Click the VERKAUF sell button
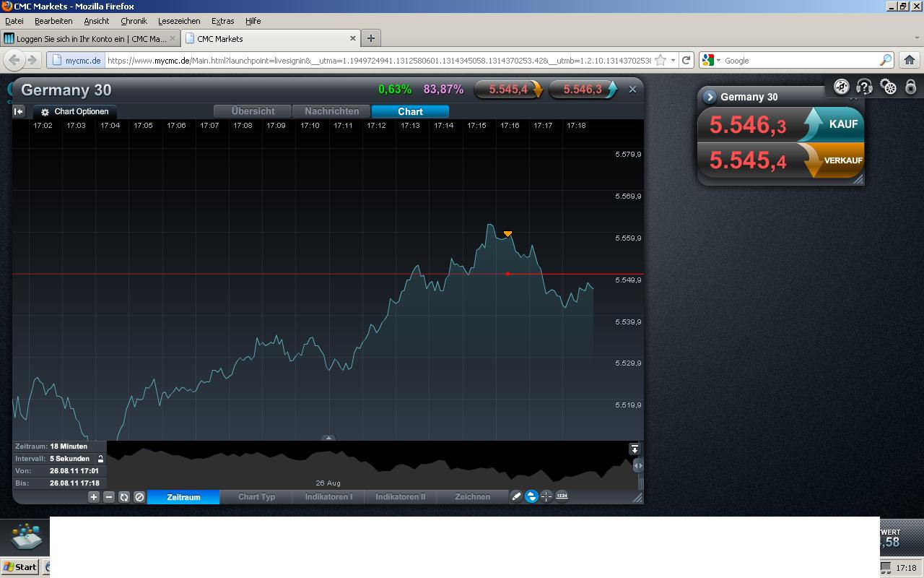This screenshot has width=924, height=578. pyautogui.click(x=832, y=160)
